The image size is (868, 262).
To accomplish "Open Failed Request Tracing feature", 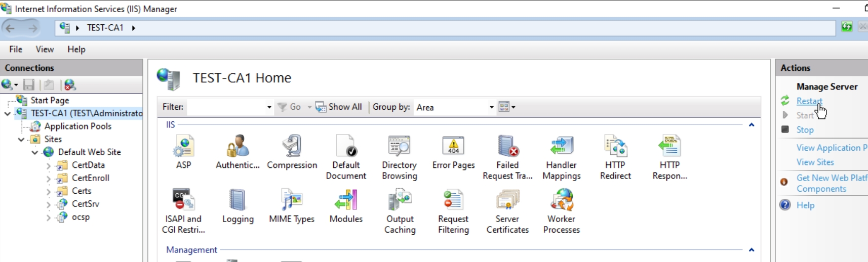I will click(507, 157).
